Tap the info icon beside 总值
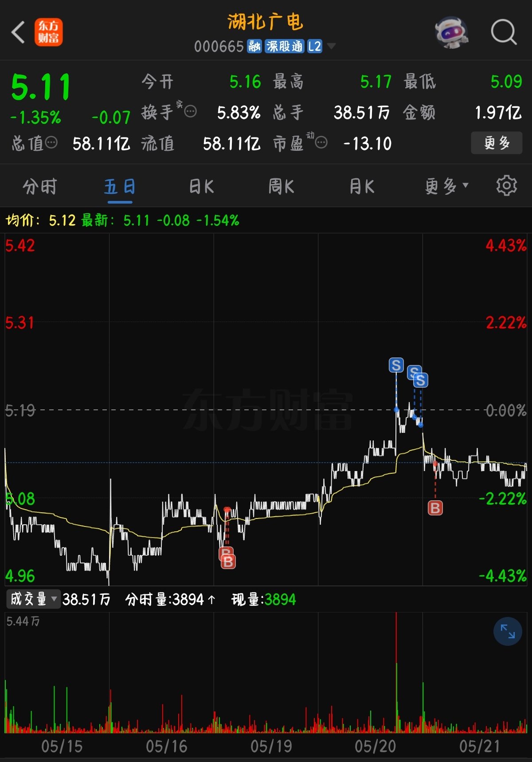 [x=51, y=142]
